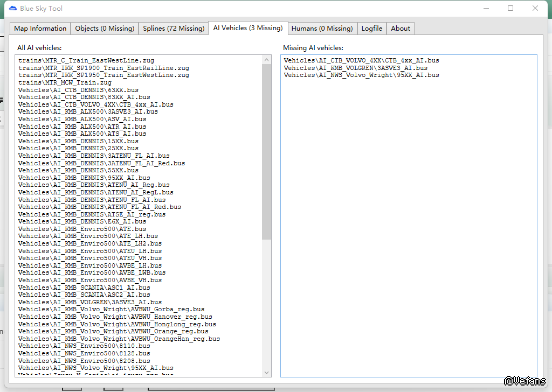Select AI_NWS_Enviro500\8110.bus entry
This screenshot has height=392, width=552.
pos(84,346)
